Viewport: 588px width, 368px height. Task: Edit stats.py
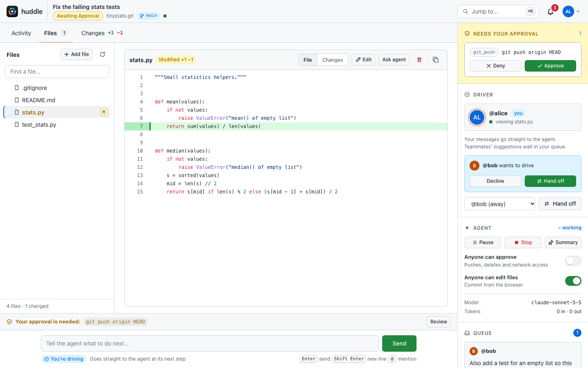click(x=363, y=60)
